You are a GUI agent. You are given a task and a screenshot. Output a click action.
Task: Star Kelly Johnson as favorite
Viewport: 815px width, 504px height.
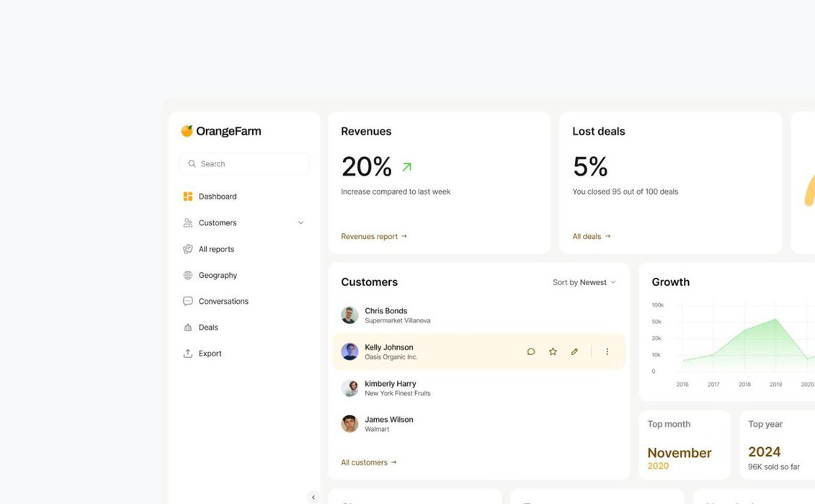point(553,352)
